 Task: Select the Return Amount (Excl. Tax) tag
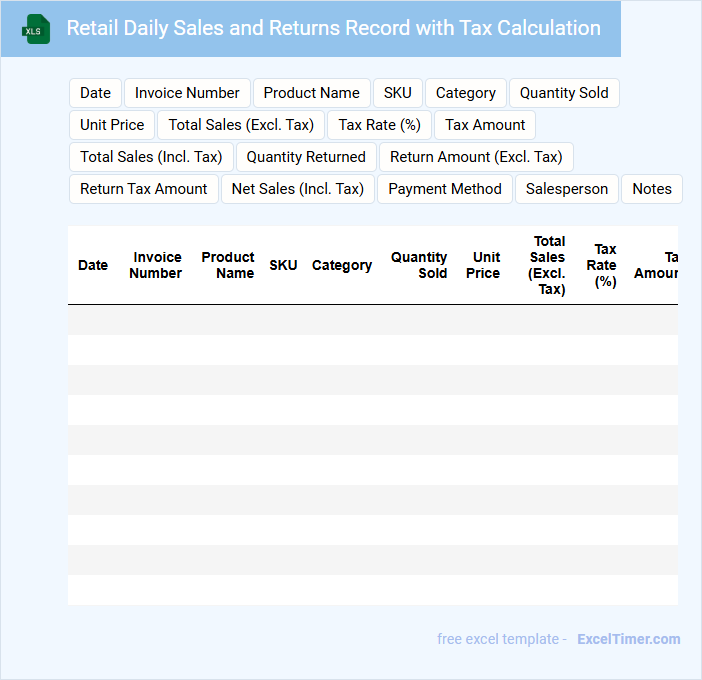tap(476, 157)
